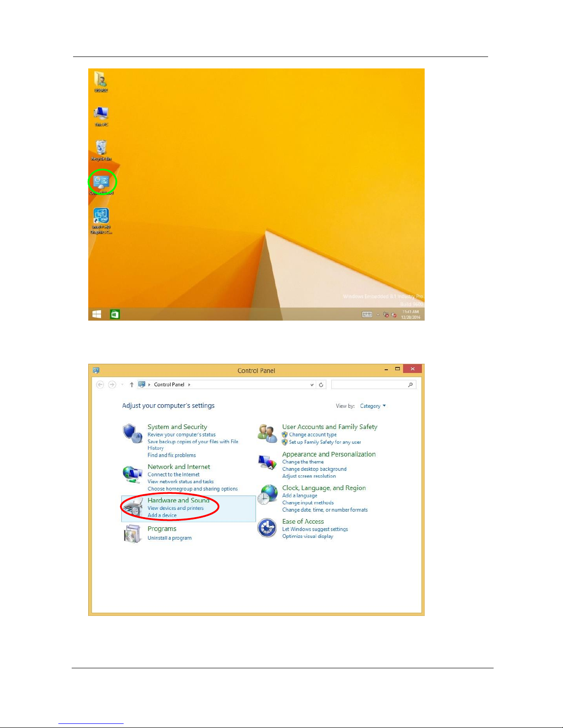The image size is (563, 728).
Task: Open the Programs heading
Action: click(x=162, y=529)
